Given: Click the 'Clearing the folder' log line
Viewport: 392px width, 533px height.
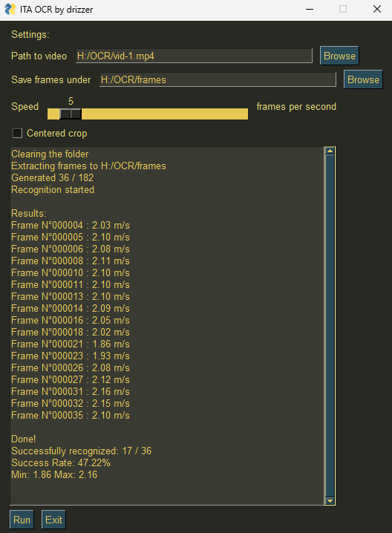Looking at the screenshot, I should coord(50,154).
